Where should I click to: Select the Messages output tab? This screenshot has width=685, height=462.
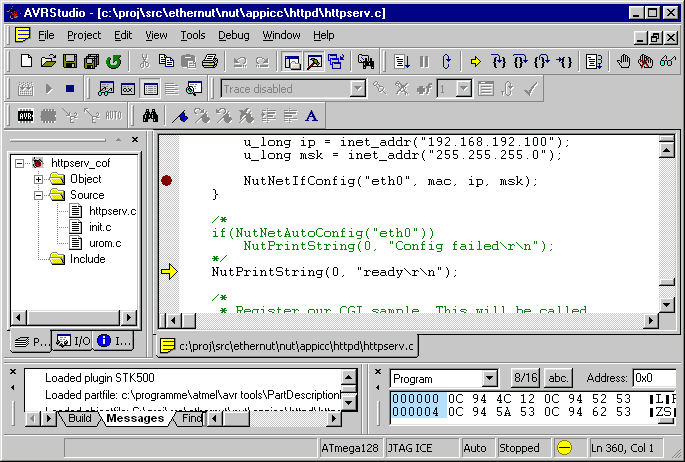135,418
